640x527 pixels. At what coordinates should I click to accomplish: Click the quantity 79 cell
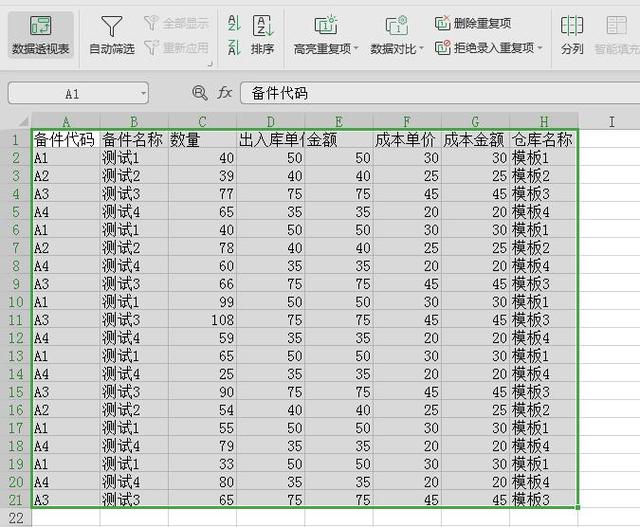click(202, 446)
